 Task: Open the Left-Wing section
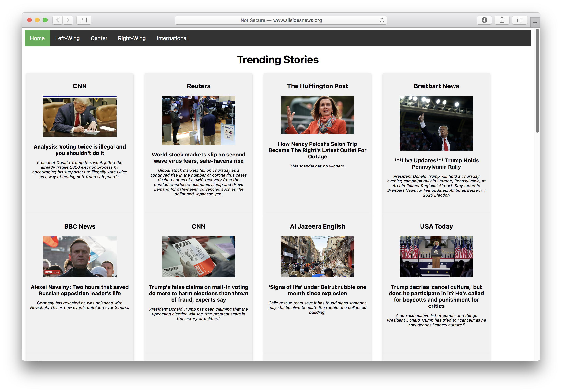pyautogui.click(x=67, y=38)
